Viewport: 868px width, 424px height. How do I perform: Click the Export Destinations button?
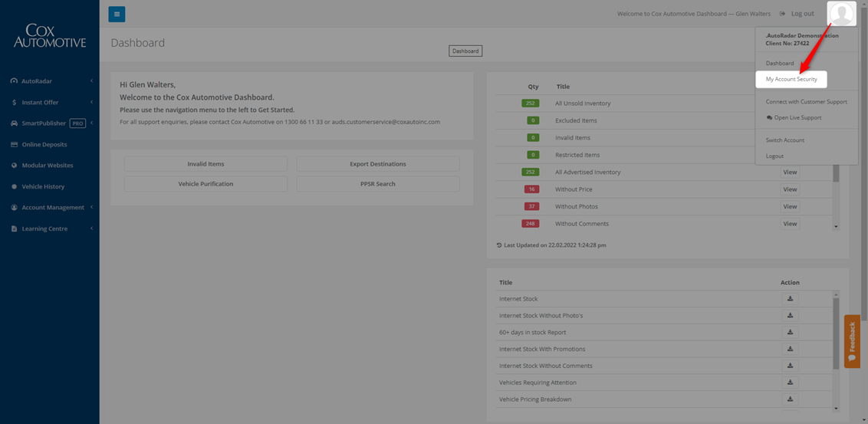tap(378, 164)
